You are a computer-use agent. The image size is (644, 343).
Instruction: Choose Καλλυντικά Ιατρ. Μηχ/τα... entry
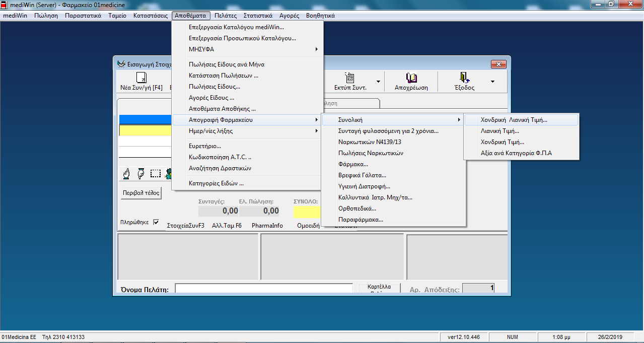coord(393,197)
